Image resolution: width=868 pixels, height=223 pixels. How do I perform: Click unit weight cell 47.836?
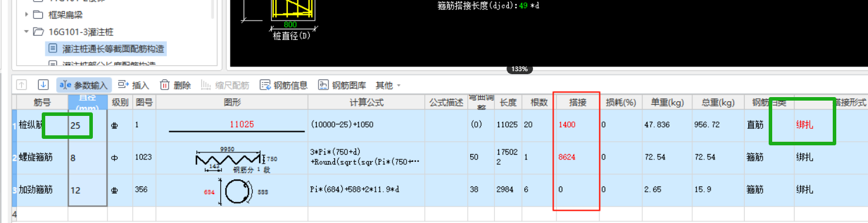click(667, 125)
